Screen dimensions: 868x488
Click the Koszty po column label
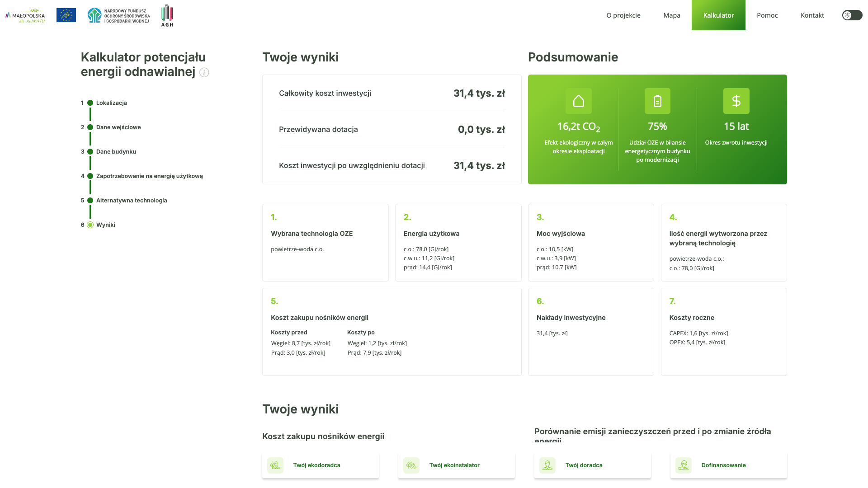coord(361,333)
